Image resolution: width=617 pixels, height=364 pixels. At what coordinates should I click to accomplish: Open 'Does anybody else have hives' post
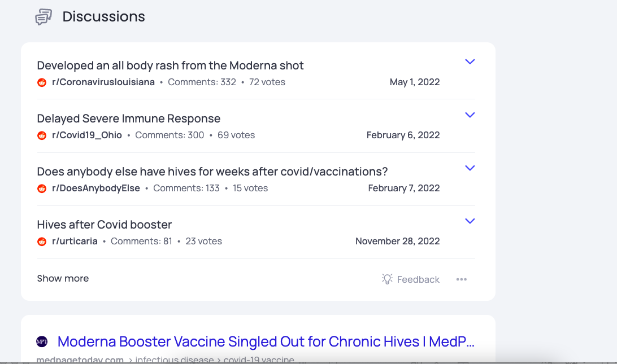point(212,172)
